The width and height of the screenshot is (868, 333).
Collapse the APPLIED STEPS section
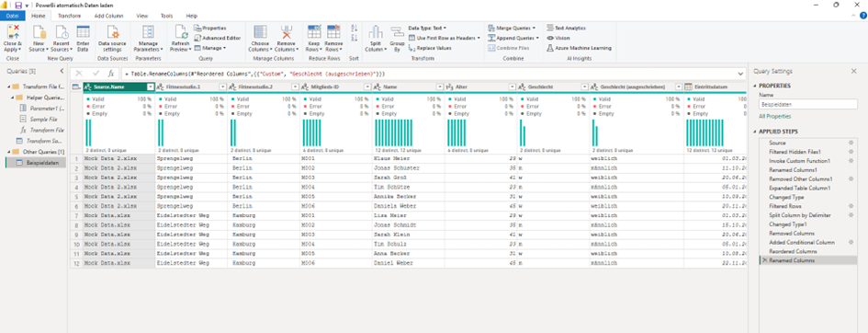point(755,132)
